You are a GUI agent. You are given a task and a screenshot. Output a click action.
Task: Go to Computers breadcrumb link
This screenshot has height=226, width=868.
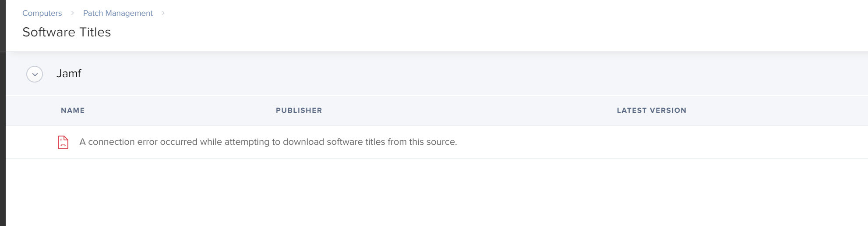(x=42, y=13)
